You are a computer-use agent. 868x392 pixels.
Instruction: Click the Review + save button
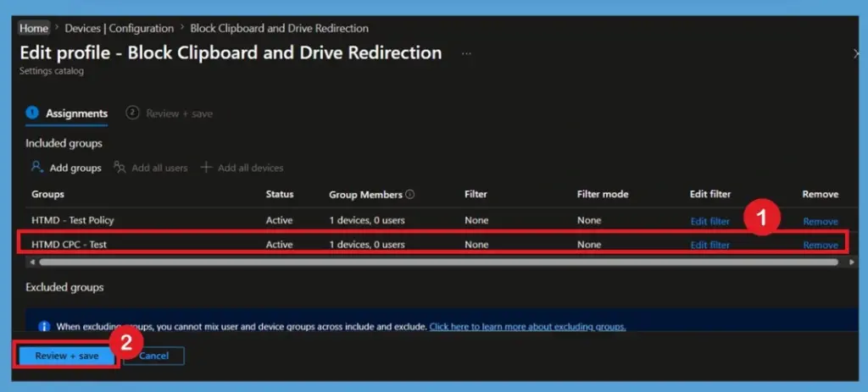67,356
